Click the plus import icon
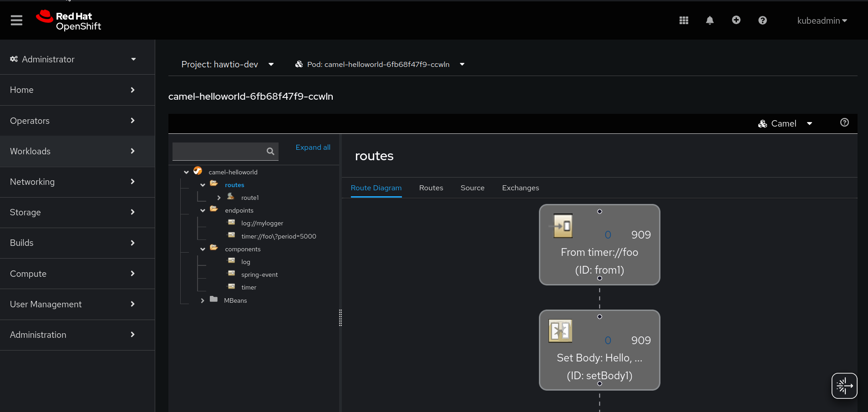Viewport: 868px width, 412px height. [736, 20]
